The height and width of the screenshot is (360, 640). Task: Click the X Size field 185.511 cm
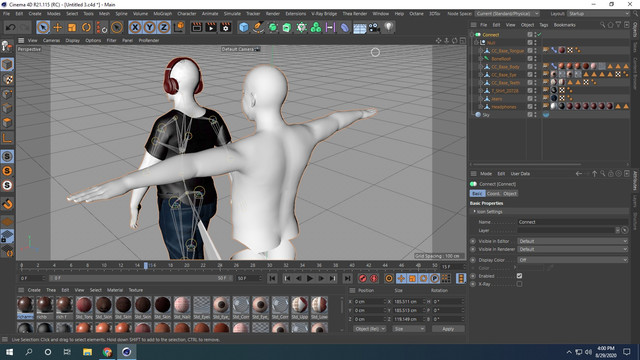[x=408, y=302]
